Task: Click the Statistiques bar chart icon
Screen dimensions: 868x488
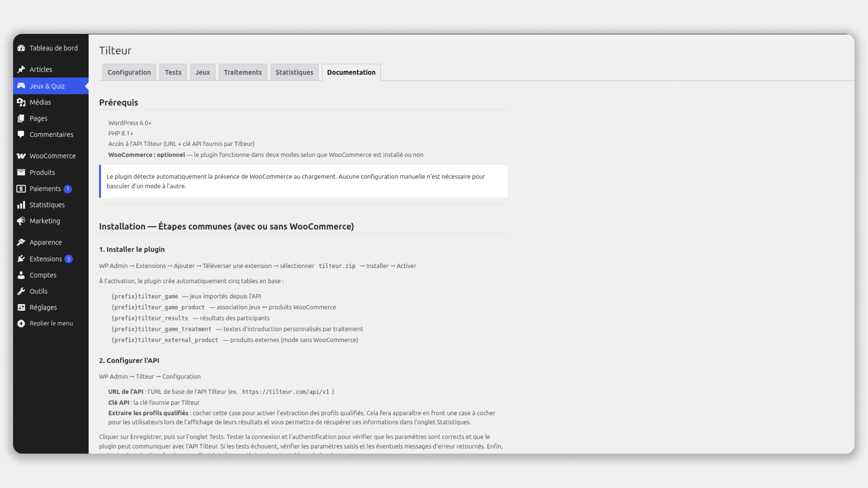Action: tap(21, 205)
